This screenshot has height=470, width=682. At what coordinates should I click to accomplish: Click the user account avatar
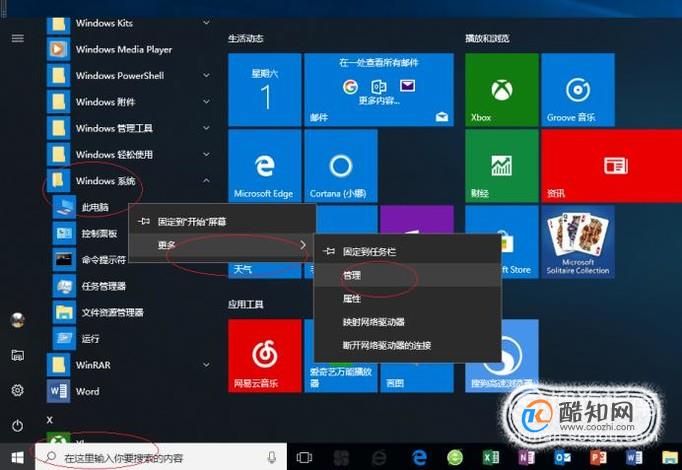pyautogui.click(x=18, y=320)
